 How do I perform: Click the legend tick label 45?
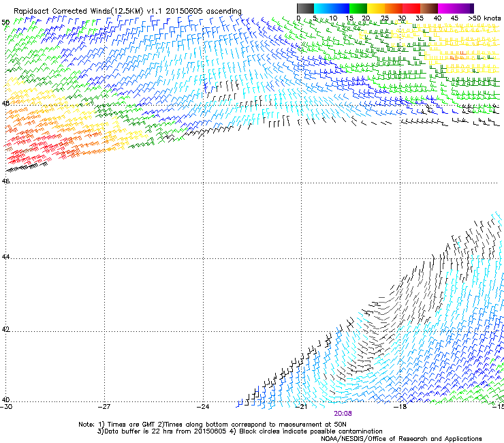[x=454, y=18]
